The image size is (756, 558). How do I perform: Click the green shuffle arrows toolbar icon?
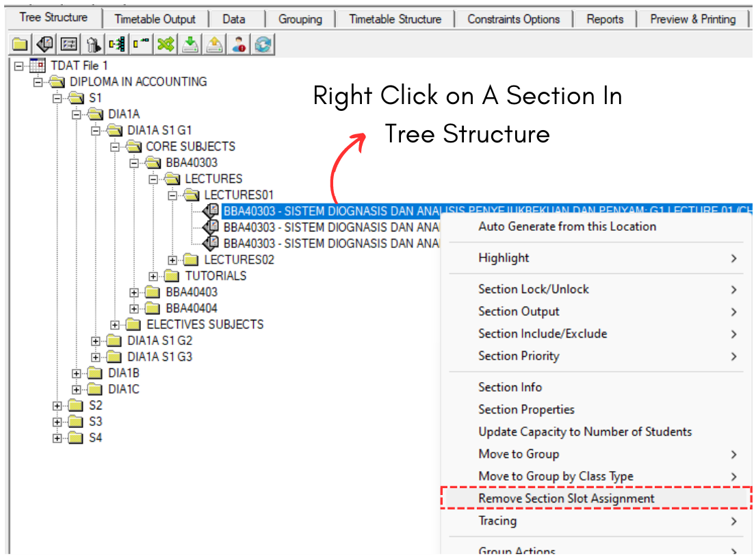tap(166, 45)
